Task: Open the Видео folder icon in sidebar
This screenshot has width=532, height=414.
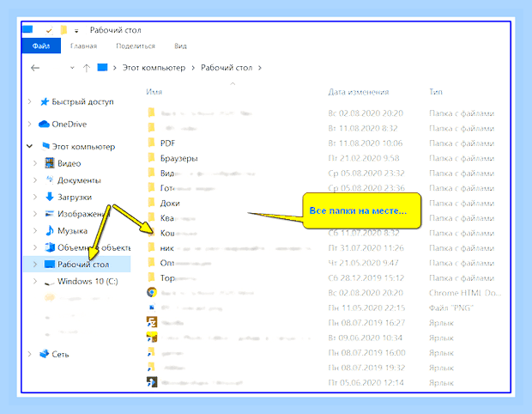Action: (x=50, y=163)
